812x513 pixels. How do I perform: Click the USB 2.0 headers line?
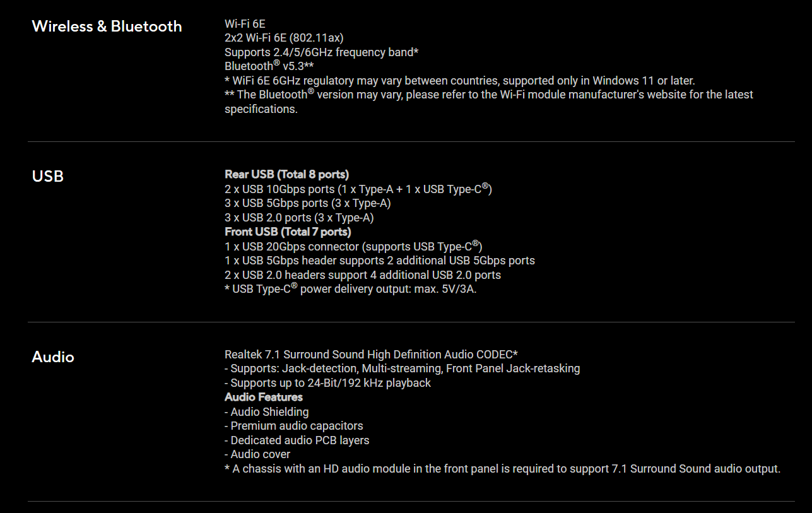pos(363,275)
